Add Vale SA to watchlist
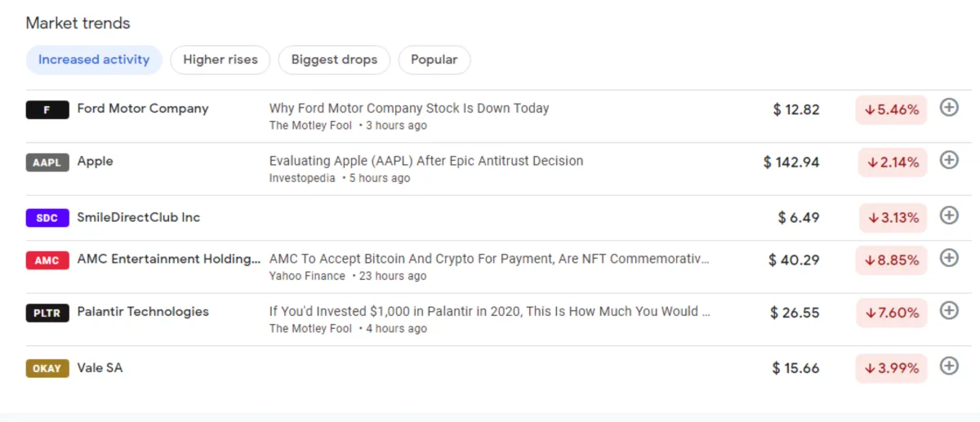980x422 pixels. click(948, 366)
